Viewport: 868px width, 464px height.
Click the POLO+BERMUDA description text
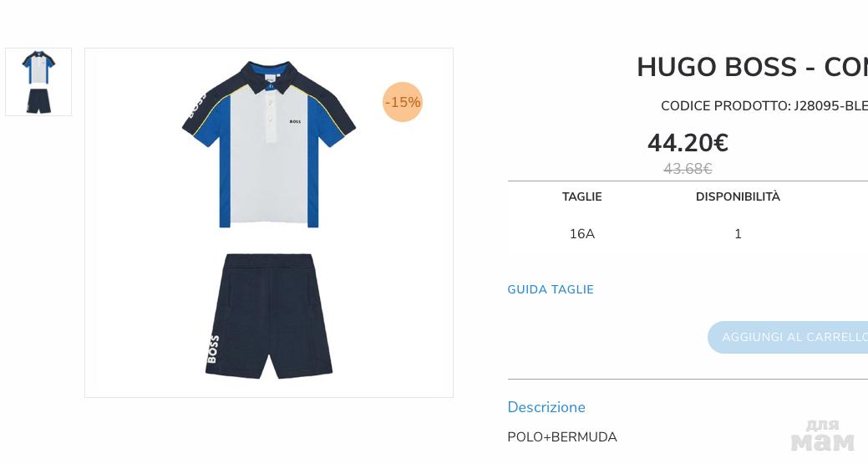click(x=562, y=437)
